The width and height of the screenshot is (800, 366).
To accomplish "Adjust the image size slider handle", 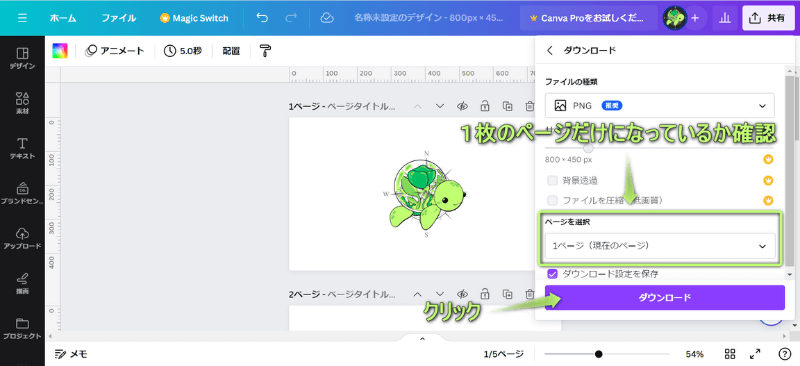I will [588, 148].
